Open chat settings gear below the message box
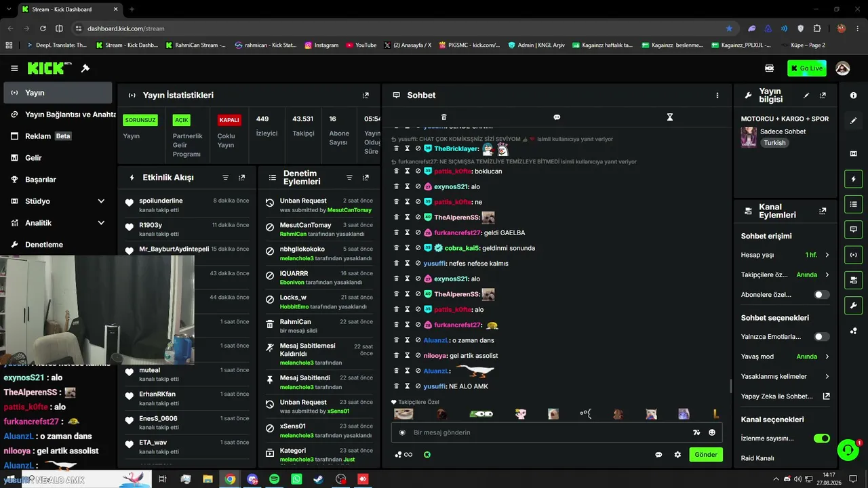 (677, 455)
